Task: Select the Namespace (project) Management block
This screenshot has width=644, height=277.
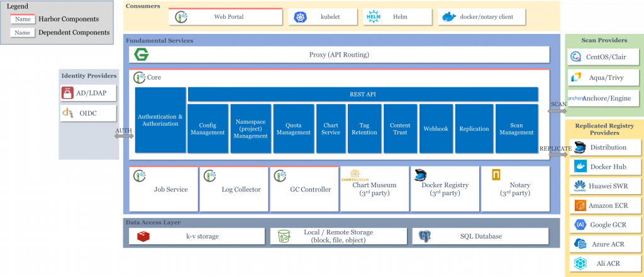Action: [x=250, y=128]
